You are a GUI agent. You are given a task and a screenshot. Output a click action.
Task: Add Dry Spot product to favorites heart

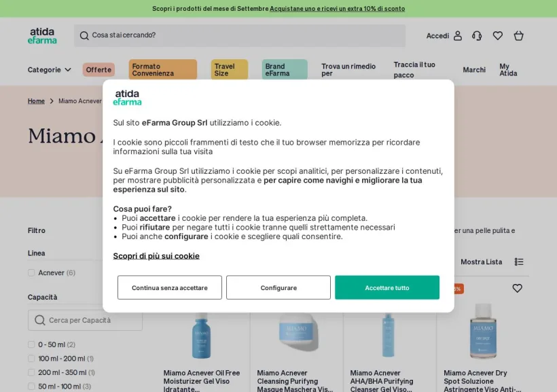[x=517, y=288]
